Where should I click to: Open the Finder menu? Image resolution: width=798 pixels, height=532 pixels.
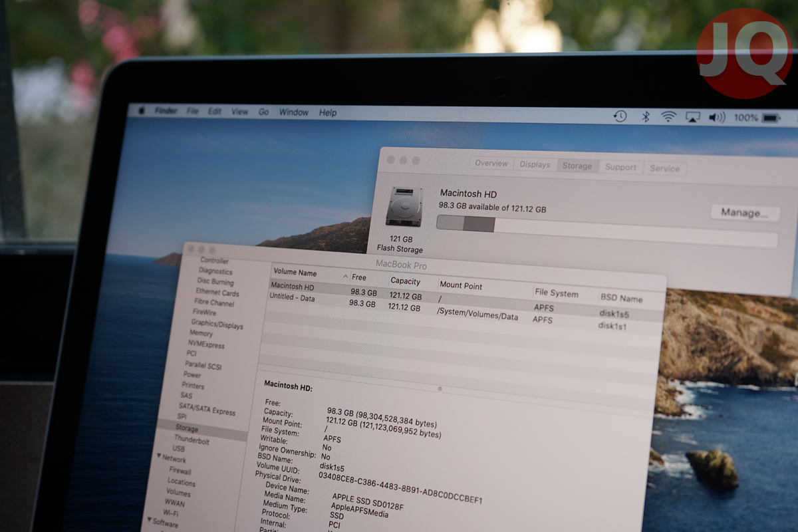pos(166,111)
